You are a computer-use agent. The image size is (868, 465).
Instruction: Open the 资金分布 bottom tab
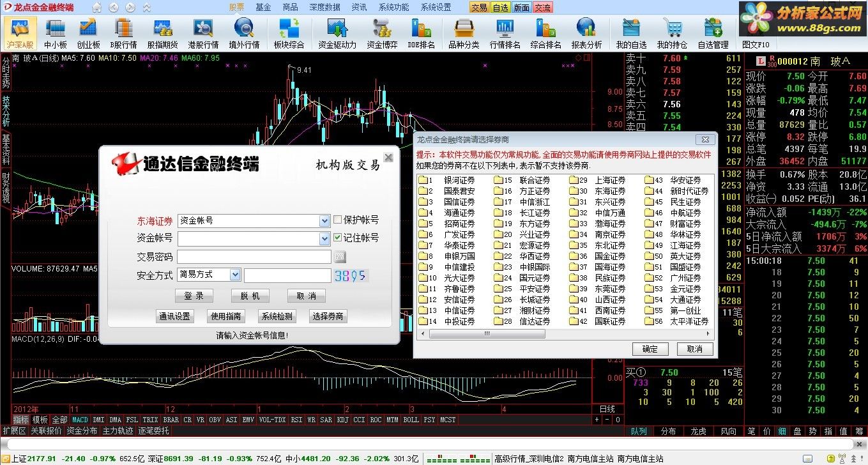[x=82, y=431]
